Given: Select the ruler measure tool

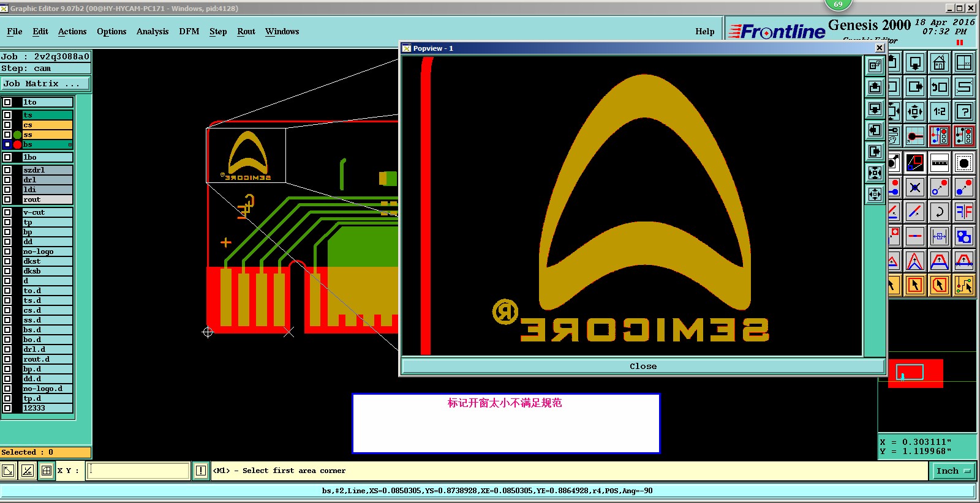Looking at the screenshot, I should tap(939, 163).
